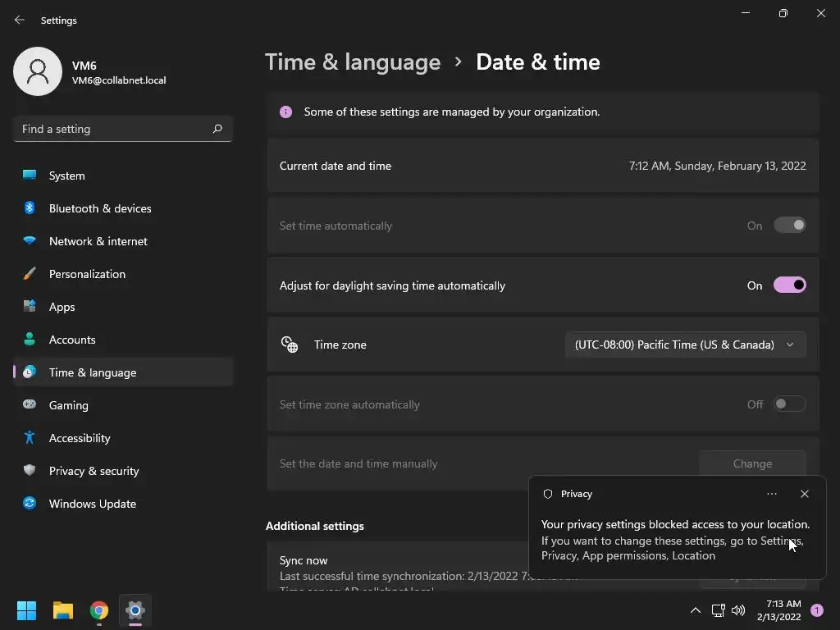Launch Google Chrome from the taskbar

99,610
